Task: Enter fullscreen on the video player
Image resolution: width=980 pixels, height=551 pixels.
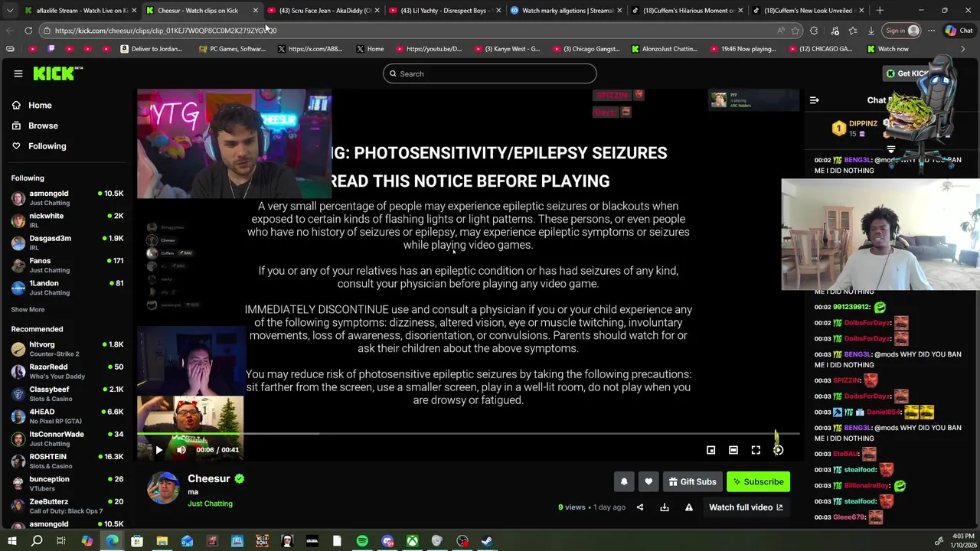Action: (x=756, y=450)
